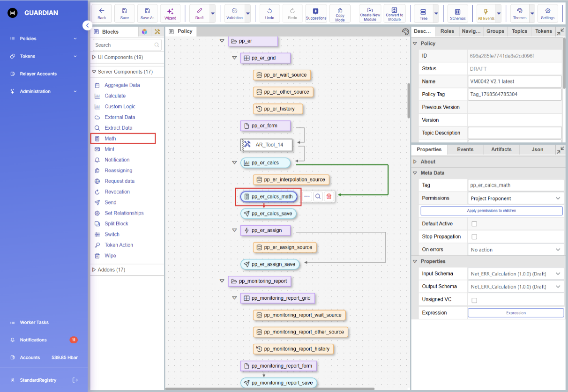Open the Input Schema dropdown
The width and height of the screenshot is (568, 392).
pyautogui.click(x=515, y=274)
